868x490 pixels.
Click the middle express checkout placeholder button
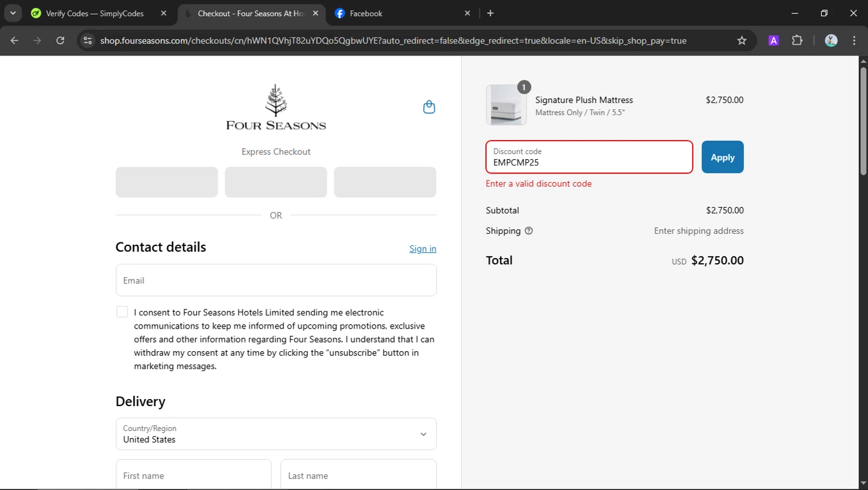click(x=276, y=182)
